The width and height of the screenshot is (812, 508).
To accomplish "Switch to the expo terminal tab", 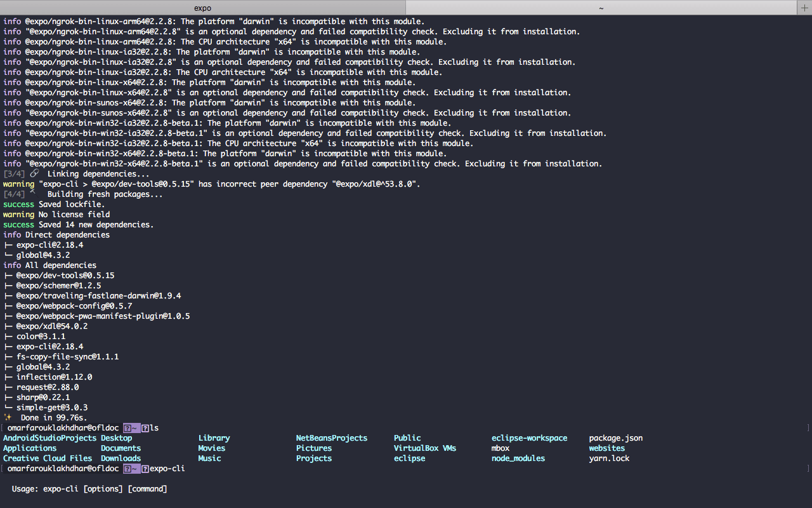I will click(202, 8).
